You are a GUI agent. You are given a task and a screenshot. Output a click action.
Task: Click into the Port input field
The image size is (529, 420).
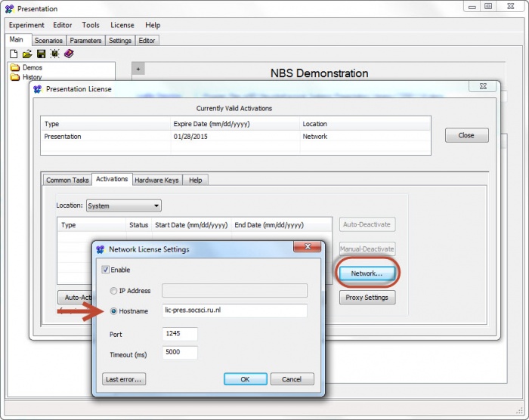(x=180, y=334)
